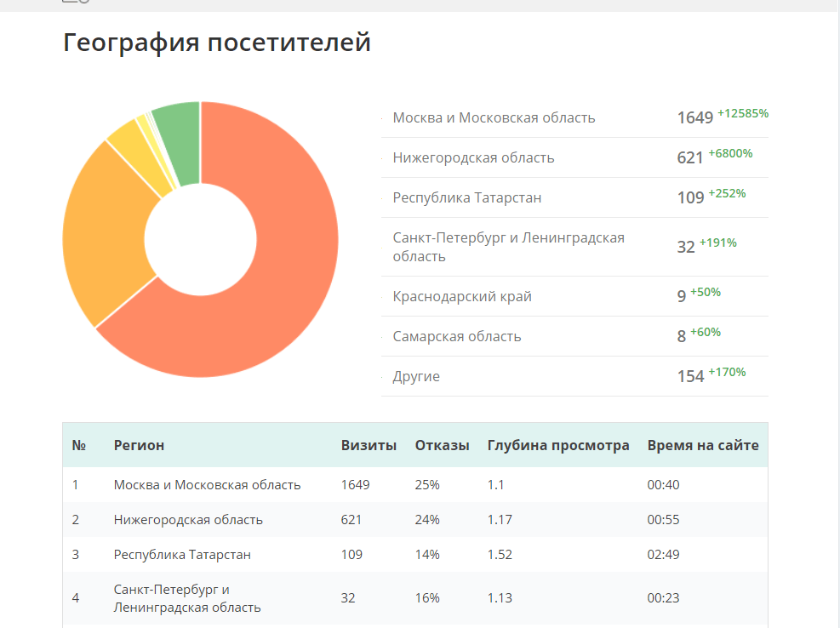Click Москва и Московская область table row name
840x628 pixels.
point(207,485)
